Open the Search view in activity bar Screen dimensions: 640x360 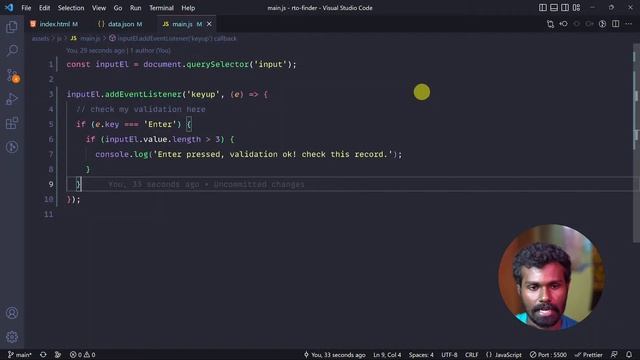12,51
